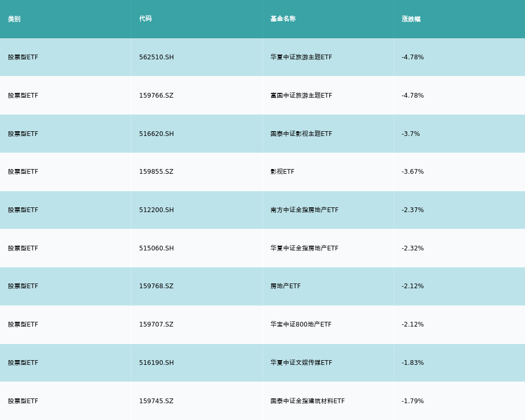525x420 pixels.
Task: Click the -3.67% change value
Action: pyautogui.click(x=413, y=172)
